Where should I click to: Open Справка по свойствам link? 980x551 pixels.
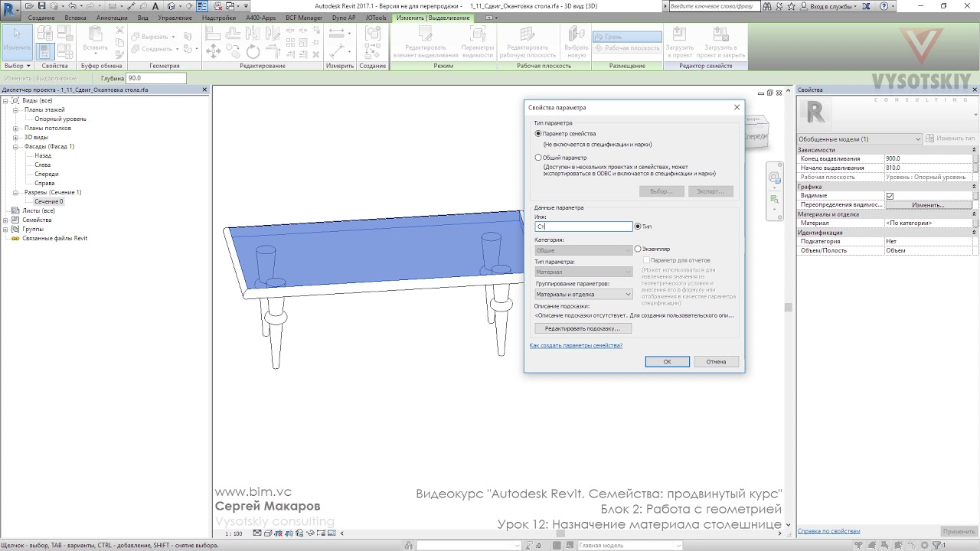[x=828, y=531]
